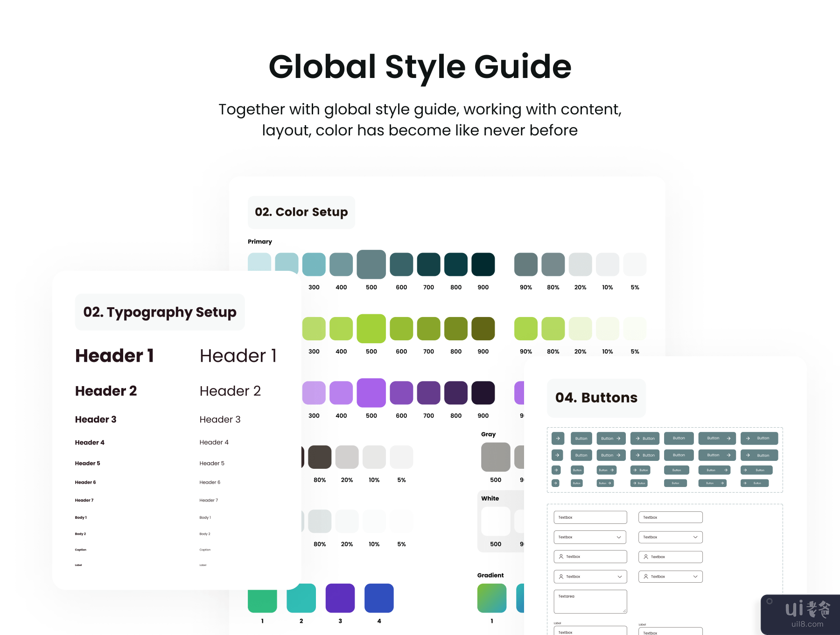Click user icon in left textbox without chevron
840x635 pixels.
coord(561,557)
